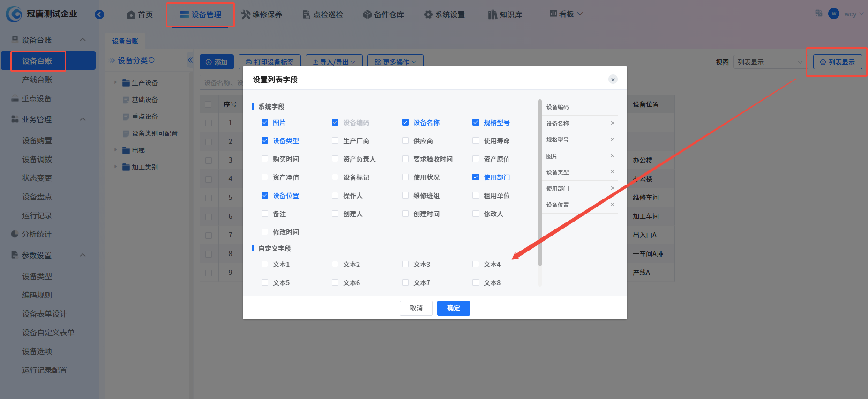Screen dimensions: 868x399
Task: Uncheck the 设备名称 field checkbox
Action: [405, 123]
